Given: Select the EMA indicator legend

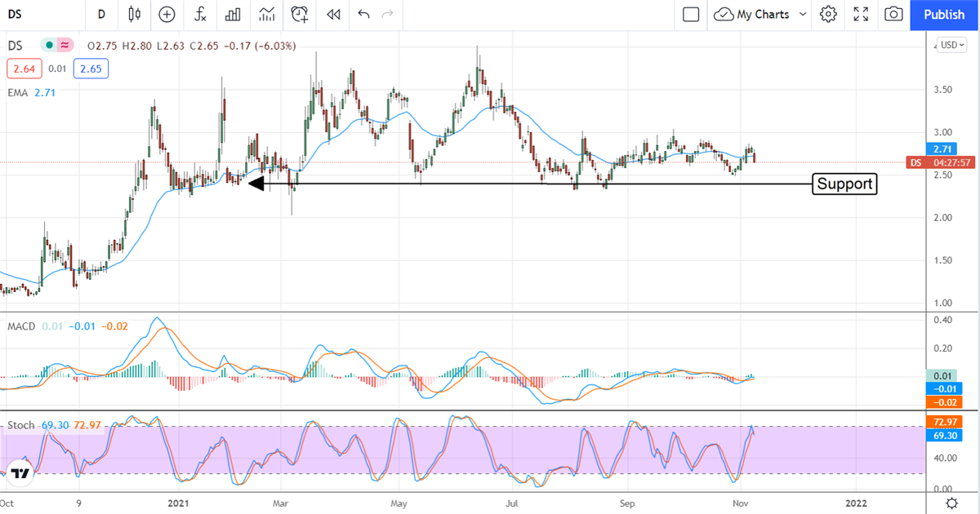Looking at the screenshot, I should pyautogui.click(x=18, y=93).
